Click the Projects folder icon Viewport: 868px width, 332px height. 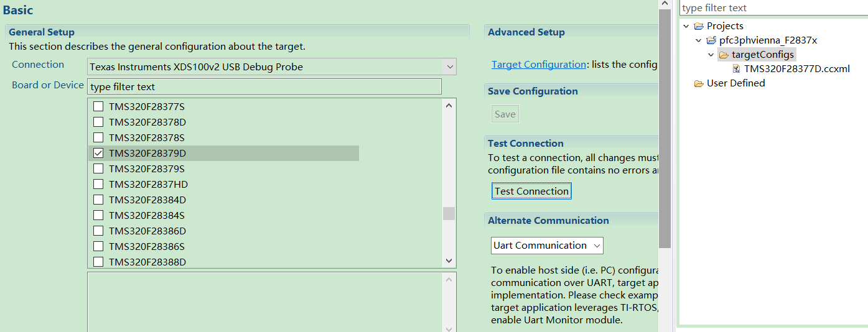coord(699,26)
